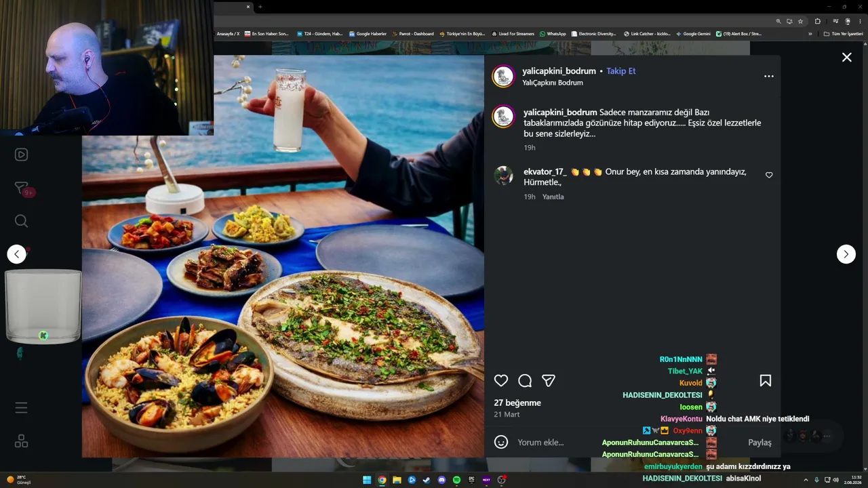Open Epic Games Launcher from taskbar
Screen dimensions: 868x488
tap(471, 480)
